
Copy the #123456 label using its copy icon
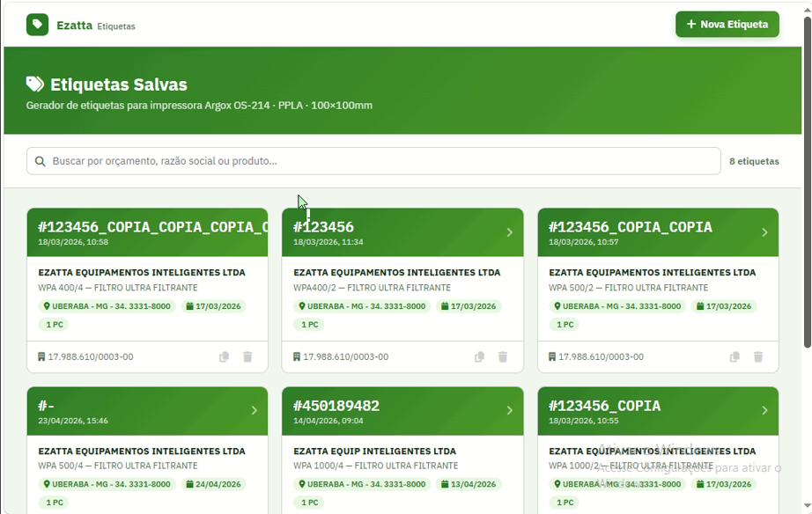click(479, 356)
